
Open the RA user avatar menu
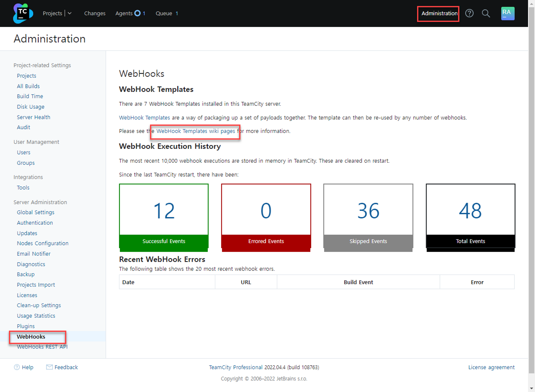(x=507, y=13)
